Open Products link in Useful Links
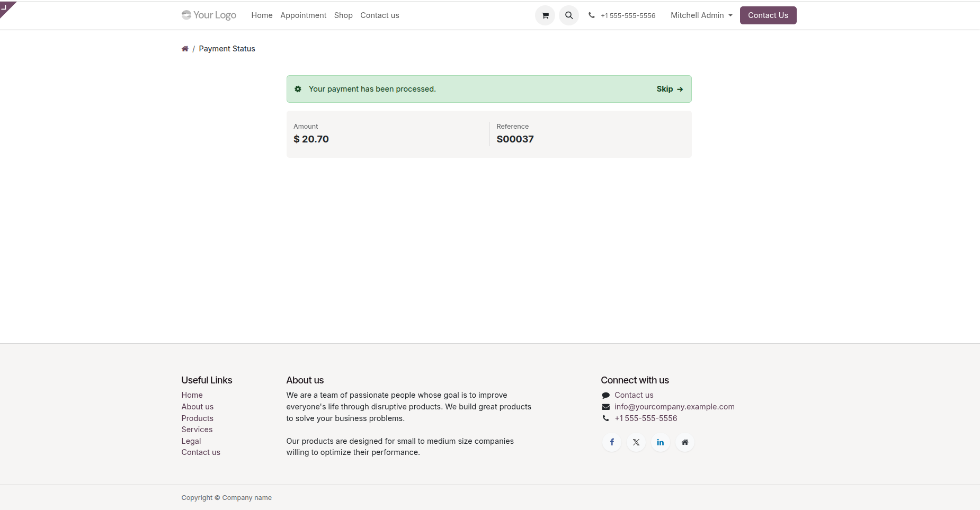 (197, 418)
